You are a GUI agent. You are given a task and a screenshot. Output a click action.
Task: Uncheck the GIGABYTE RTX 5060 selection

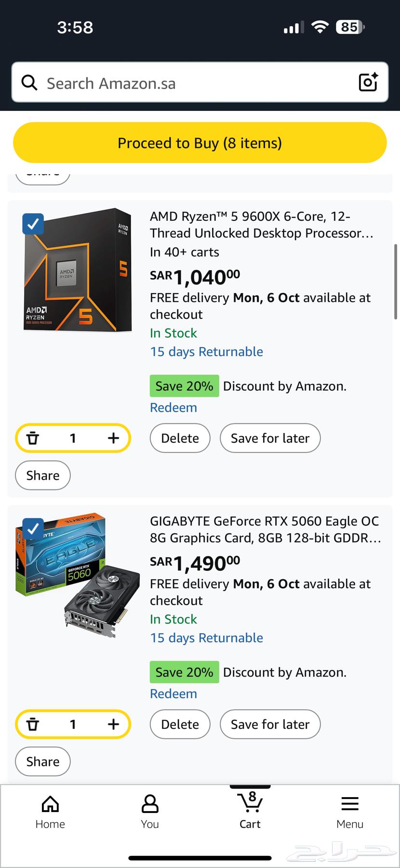pyautogui.click(x=32, y=529)
